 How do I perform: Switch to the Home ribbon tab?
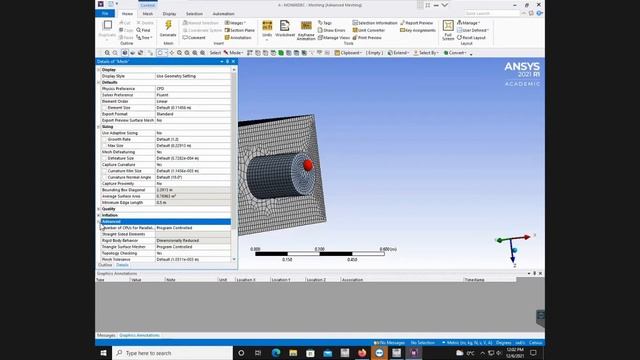point(127,13)
